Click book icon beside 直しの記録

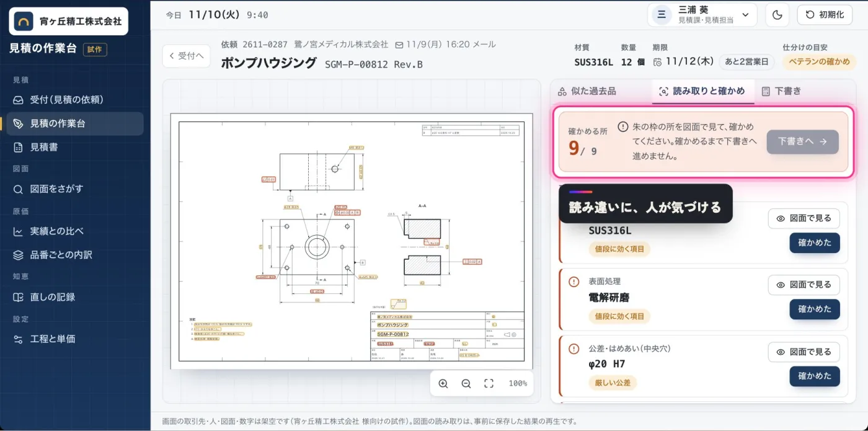pos(18,297)
